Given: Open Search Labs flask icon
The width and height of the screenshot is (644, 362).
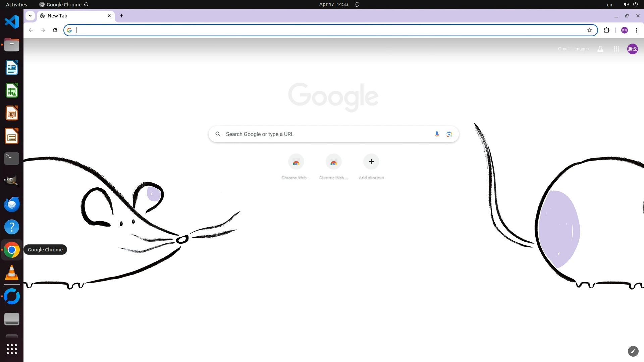Looking at the screenshot, I should coord(600,49).
